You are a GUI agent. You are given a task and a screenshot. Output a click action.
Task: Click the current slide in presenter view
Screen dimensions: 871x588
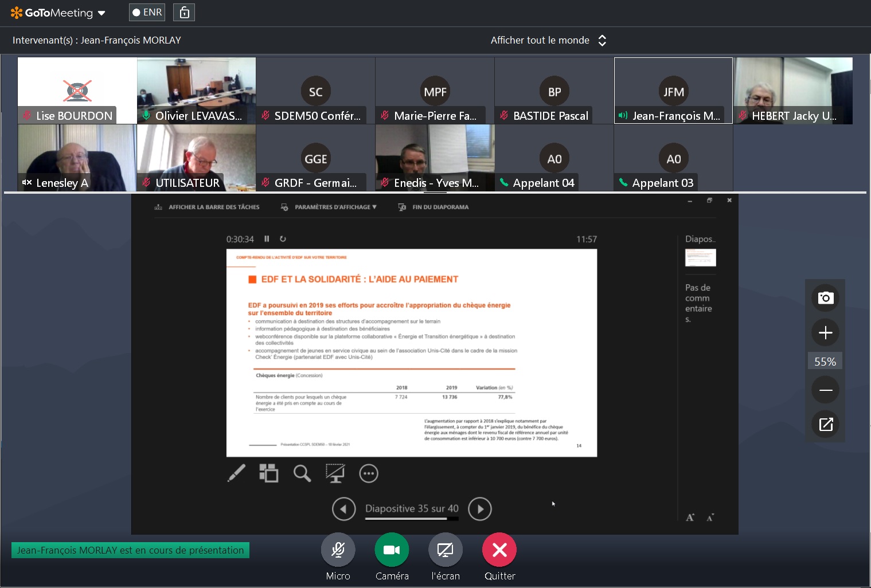pyautogui.click(x=412, y=353)
